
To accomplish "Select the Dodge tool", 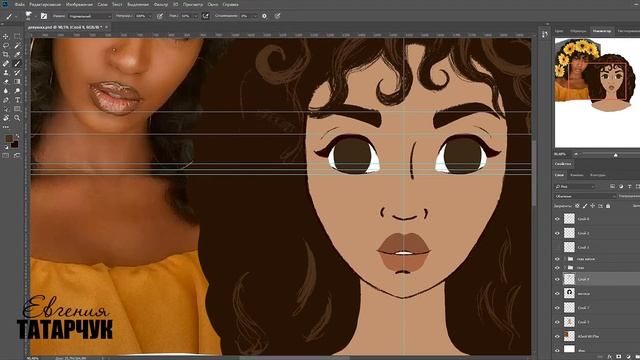I will [x=17, y=91].
